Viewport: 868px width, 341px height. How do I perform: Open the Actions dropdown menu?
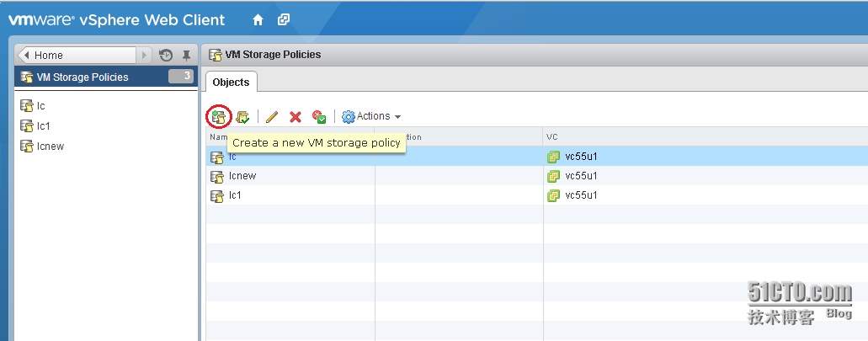pos(371,116)
